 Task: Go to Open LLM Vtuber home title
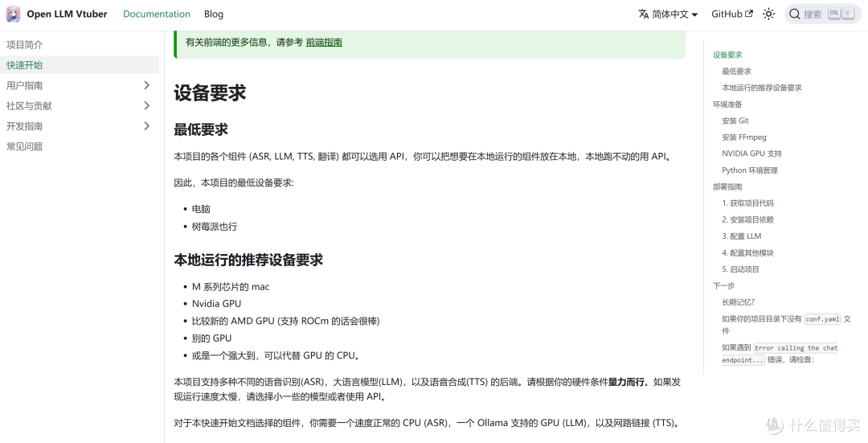[67, 14]
